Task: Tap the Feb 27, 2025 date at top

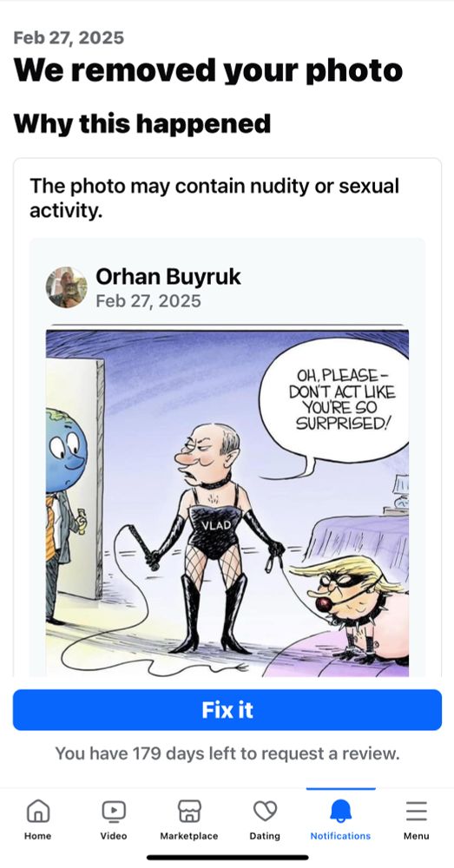Action: [x=69, y=37]
